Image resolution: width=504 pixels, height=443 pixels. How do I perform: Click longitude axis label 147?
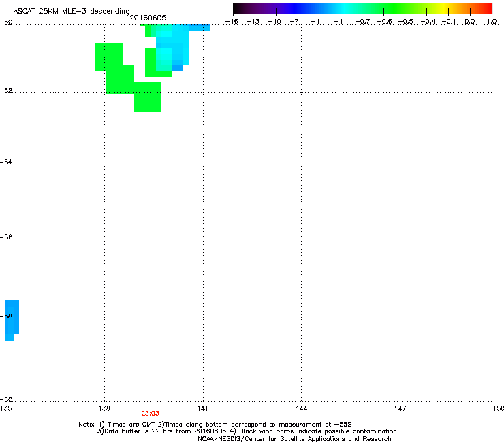click(400, 408)
